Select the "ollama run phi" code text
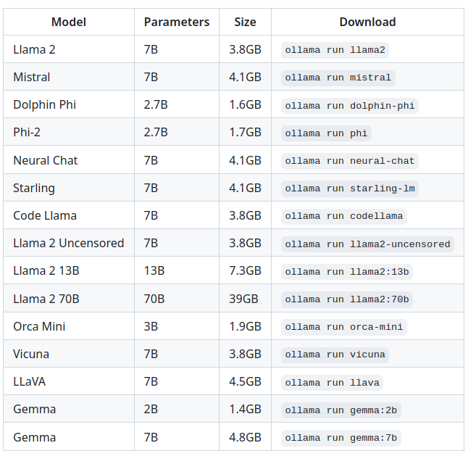Image resolution: width=476 pixels, height=456 pixels. click(326, 133)
